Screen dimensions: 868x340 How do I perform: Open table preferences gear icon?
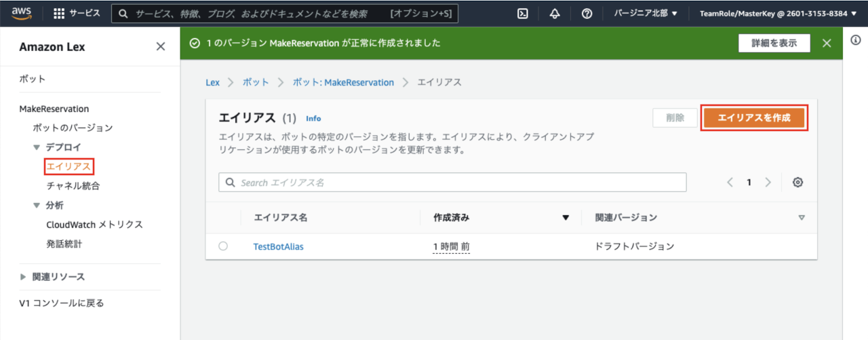tap(798, 183)
